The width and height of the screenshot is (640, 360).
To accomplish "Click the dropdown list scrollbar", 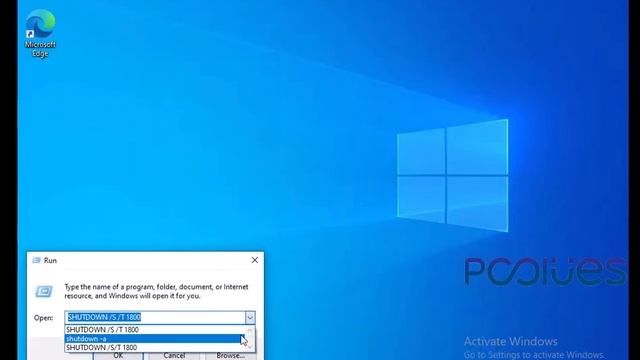I will click(250, 338).
